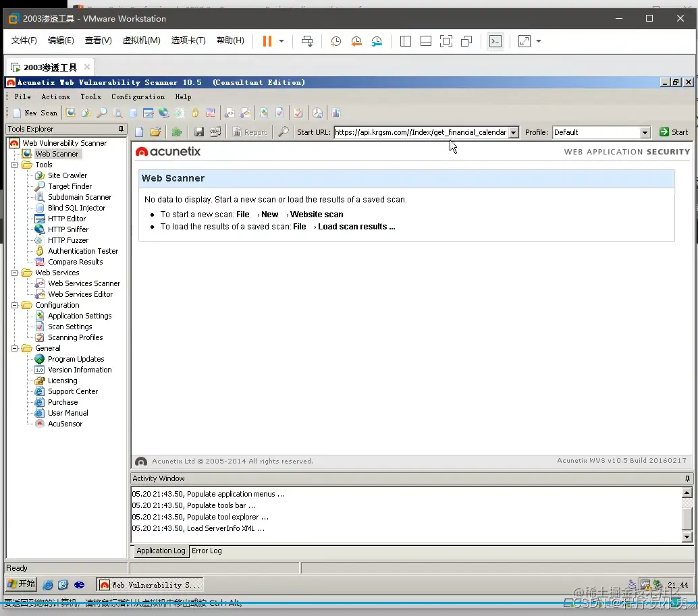
Task: Click VMware console view terminal icon
Action: pyautogui.click(x=495, y=41)
